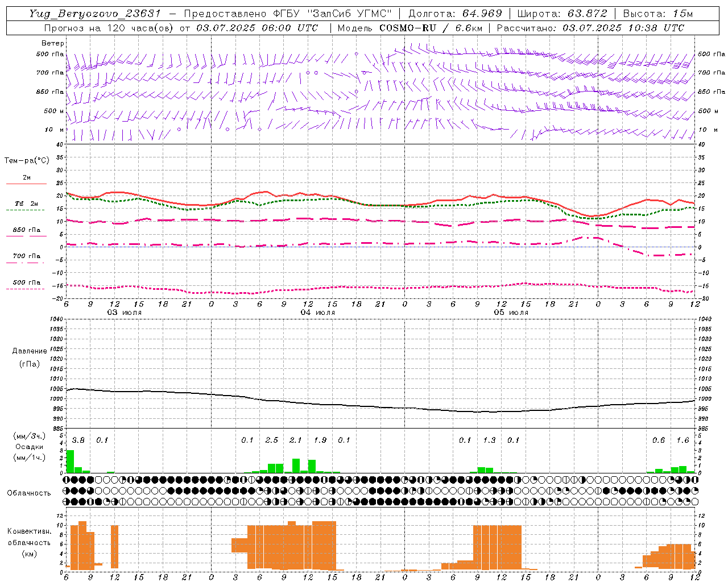728x582 pixels.
Task: Click the '(мм/3ч.)' precipitation unit label
Action: click(29, 436)
